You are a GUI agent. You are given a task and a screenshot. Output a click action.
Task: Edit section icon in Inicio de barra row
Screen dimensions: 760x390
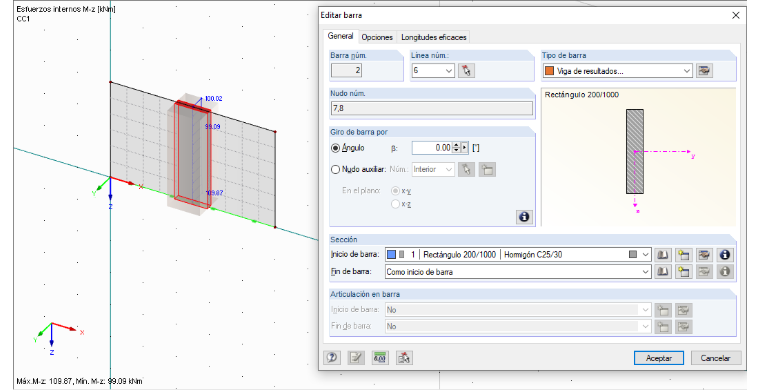click(x=704, y=255)
